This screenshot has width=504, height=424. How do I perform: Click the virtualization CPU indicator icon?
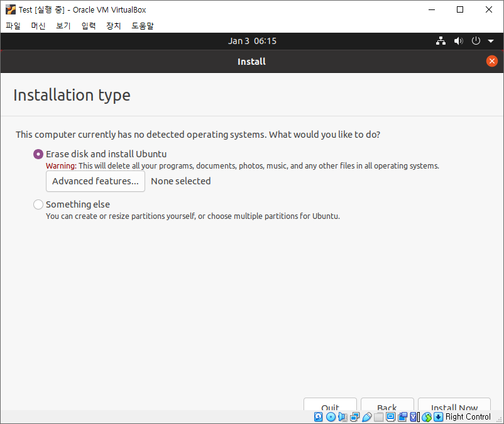coord(415,417)
